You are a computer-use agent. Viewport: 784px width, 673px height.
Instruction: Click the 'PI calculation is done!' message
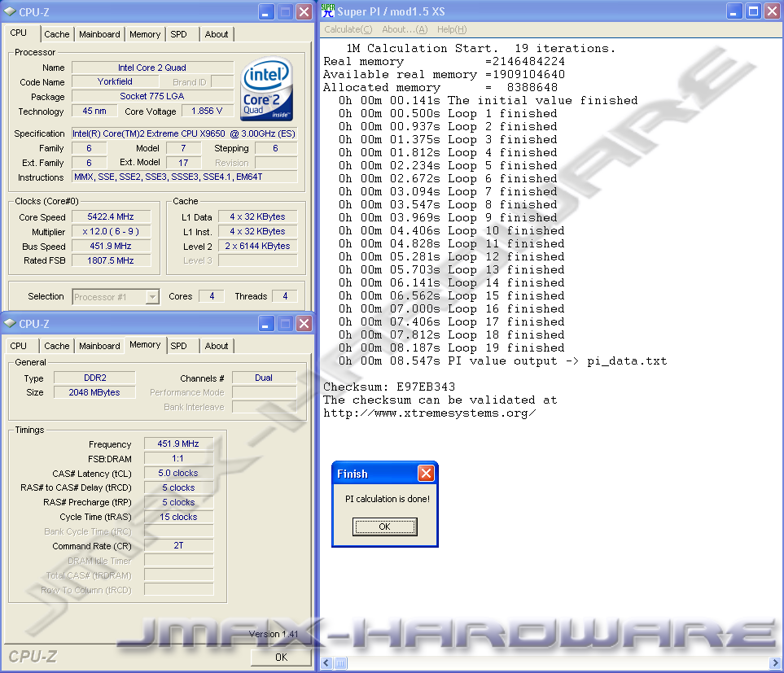pos(388,499)
